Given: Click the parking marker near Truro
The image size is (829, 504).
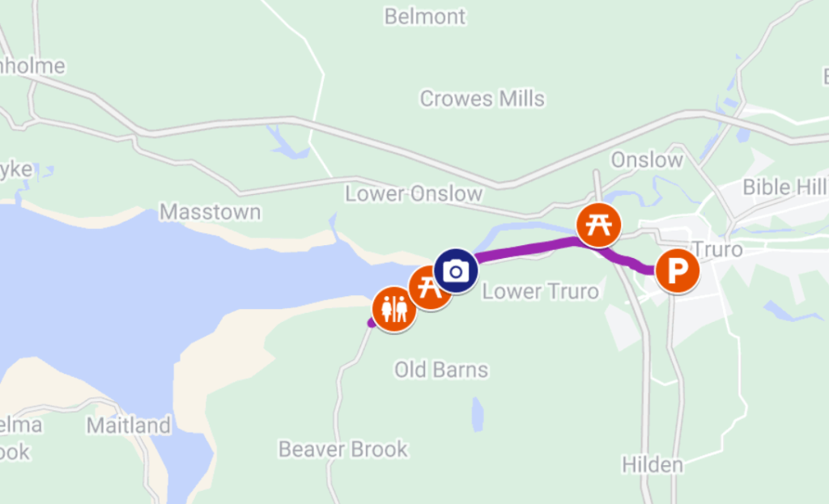Looking at the screenshot, I should point(678,270).
